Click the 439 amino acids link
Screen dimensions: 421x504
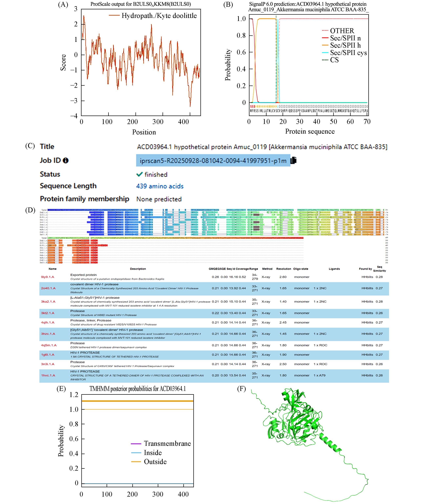click(x=160, y=186)
